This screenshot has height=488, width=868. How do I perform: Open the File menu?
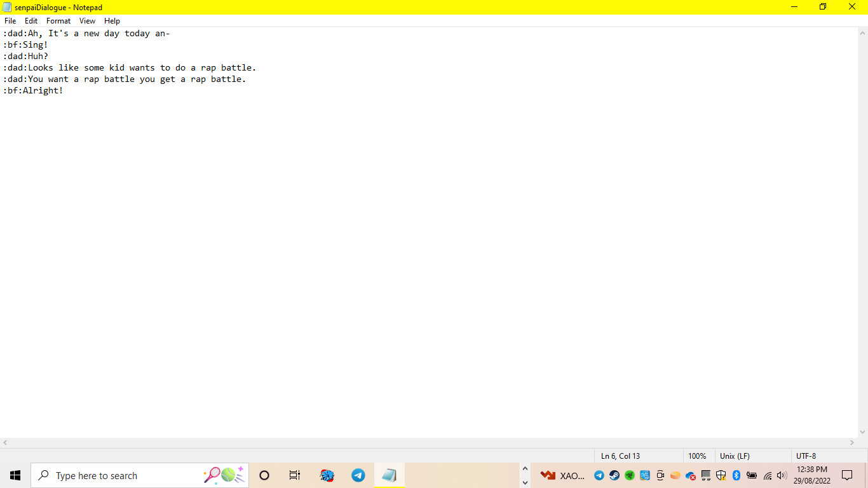pyautogui.click(x=10, y=21)
